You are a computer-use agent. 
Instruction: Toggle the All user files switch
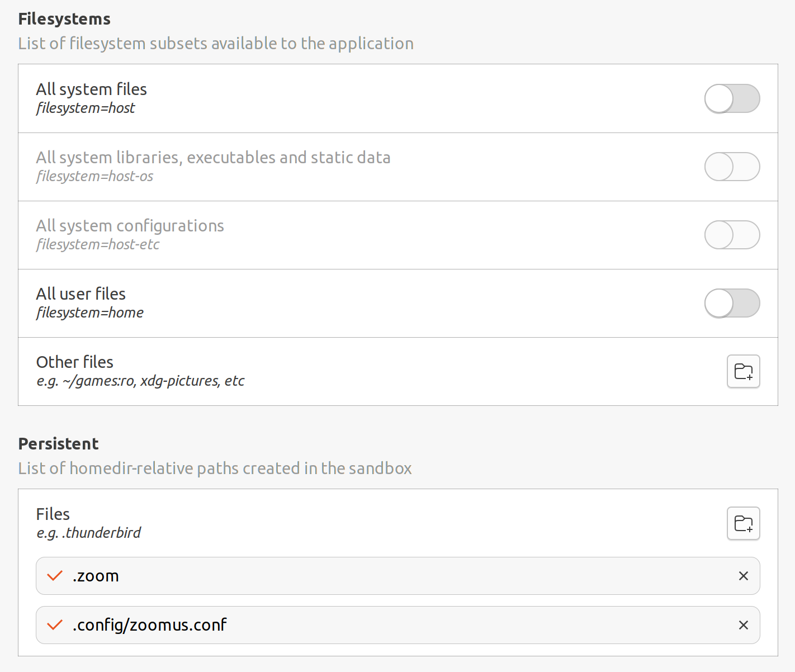(x=732, y=303)
